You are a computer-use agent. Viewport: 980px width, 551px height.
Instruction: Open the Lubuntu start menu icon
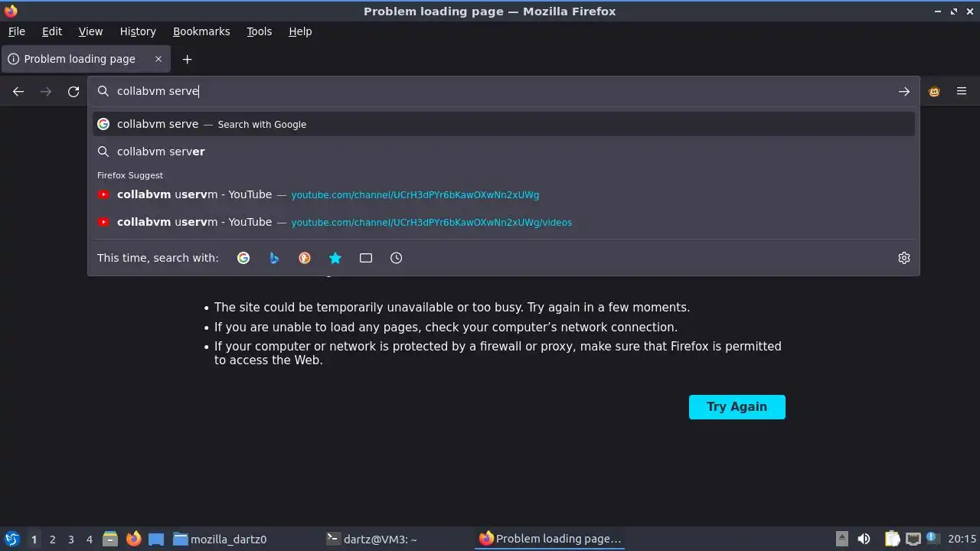[11, 539]
